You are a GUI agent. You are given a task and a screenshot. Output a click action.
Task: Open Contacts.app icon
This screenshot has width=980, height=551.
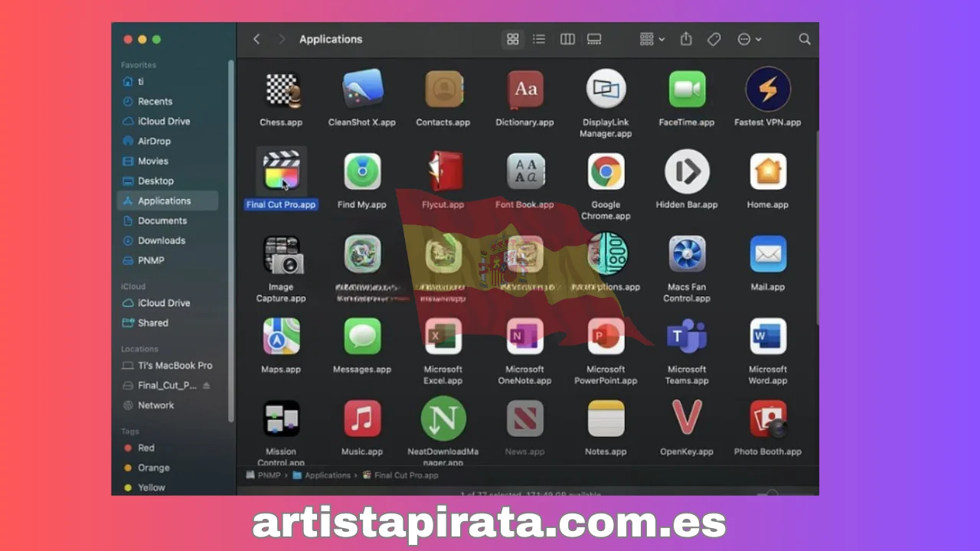[x=444, y=90]
